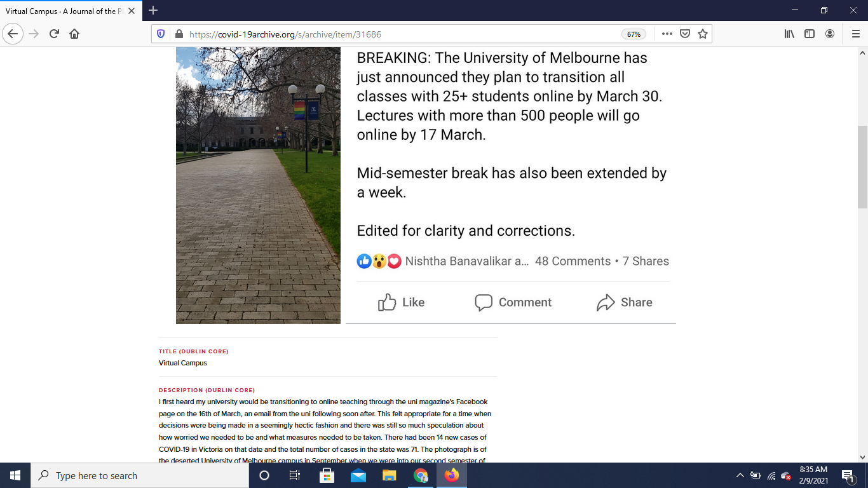The height and width of the screenshot is (488, 868).
Task: Open page actions three-dot menu
Action: 667,34
